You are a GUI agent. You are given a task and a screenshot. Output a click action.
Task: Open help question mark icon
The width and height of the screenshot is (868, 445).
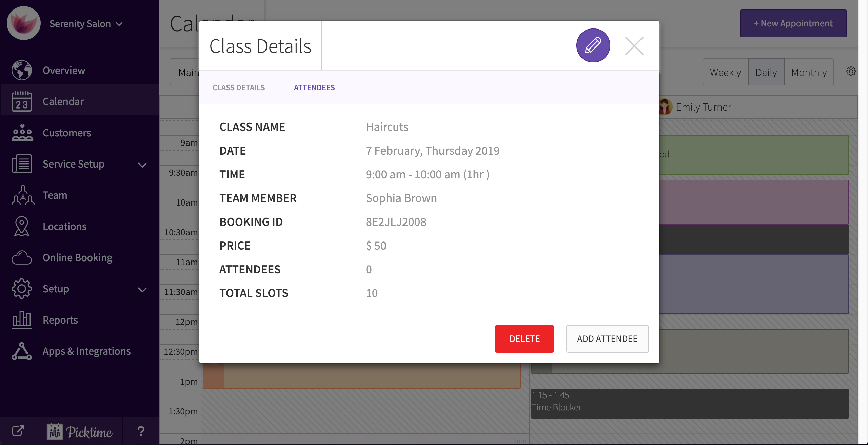pos(141,431)
